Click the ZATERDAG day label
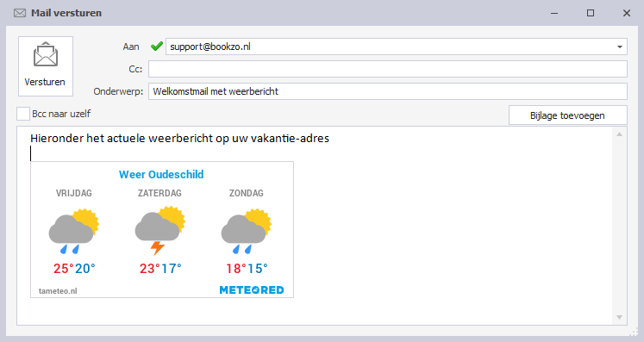 [x=159, y=193]
